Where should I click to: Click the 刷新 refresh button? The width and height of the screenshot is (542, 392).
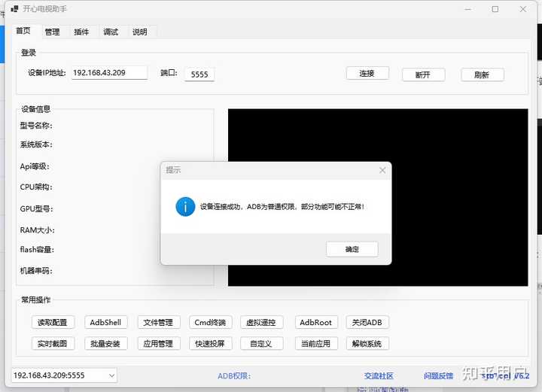(x=483, y=74)
